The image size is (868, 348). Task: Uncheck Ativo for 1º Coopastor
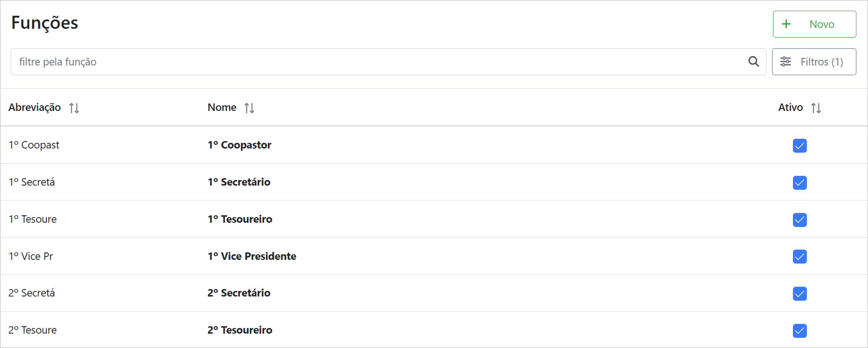(799, 146)
